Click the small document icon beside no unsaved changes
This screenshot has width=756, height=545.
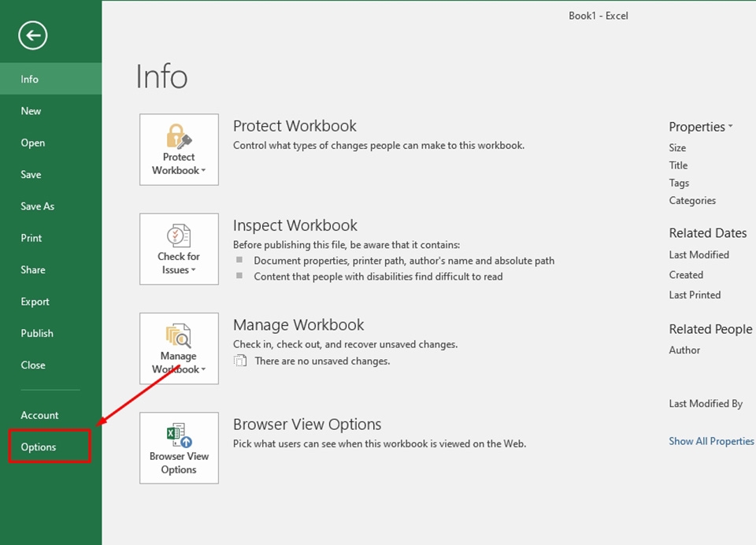click(x=240, y=361)
